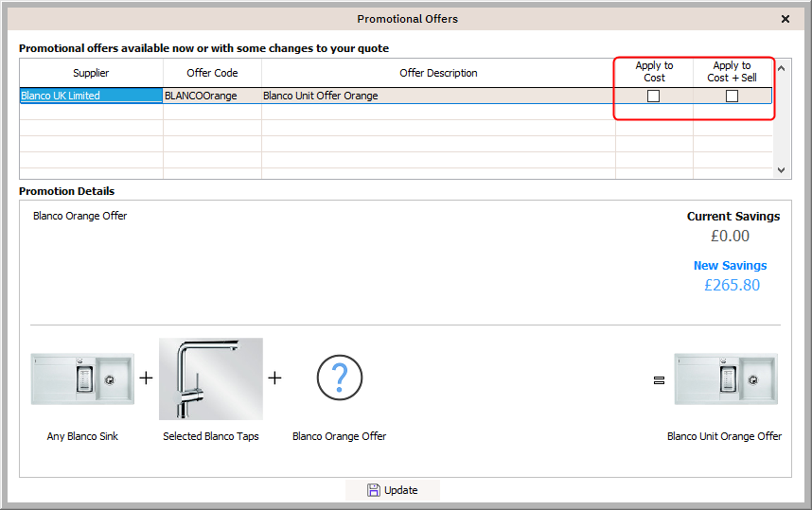Click the Any Blanco Sink thumbnail

[82, 379]
